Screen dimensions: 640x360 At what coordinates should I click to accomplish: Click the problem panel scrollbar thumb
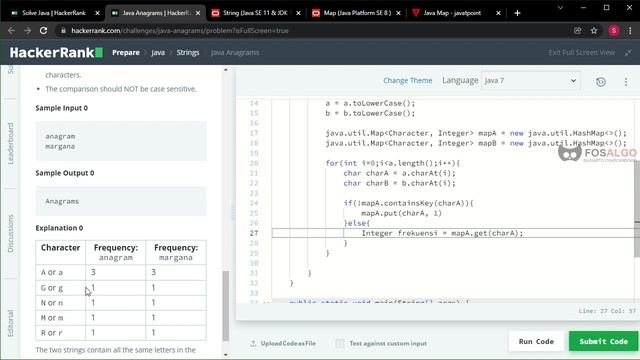tap(226, 306)
